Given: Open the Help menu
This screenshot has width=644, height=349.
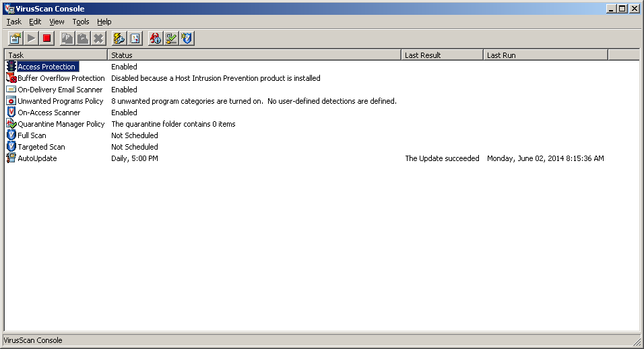Looking at the screenshot, I should click(x=104, y=22).
